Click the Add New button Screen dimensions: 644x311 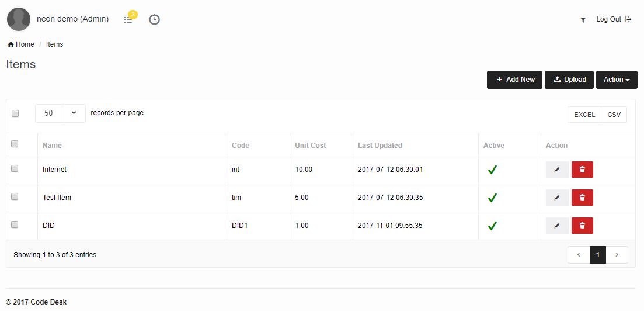pyautogui.click(x=514, y=80)
